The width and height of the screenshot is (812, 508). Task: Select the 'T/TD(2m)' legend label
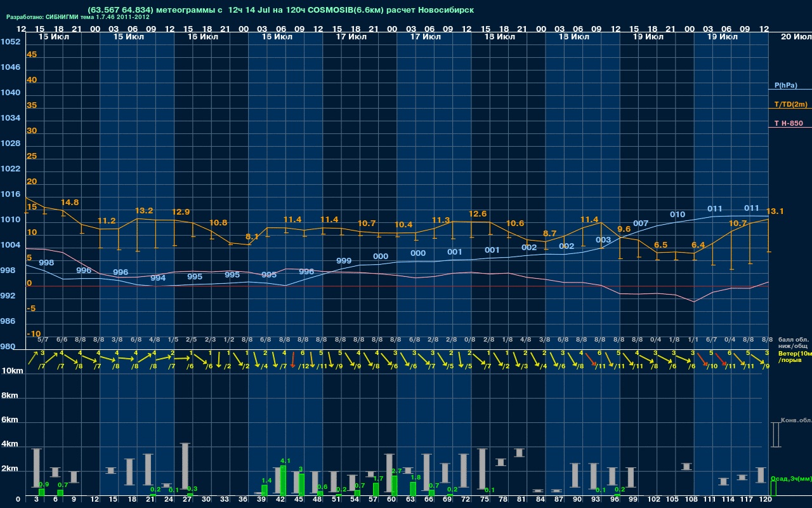coord(791,104)
